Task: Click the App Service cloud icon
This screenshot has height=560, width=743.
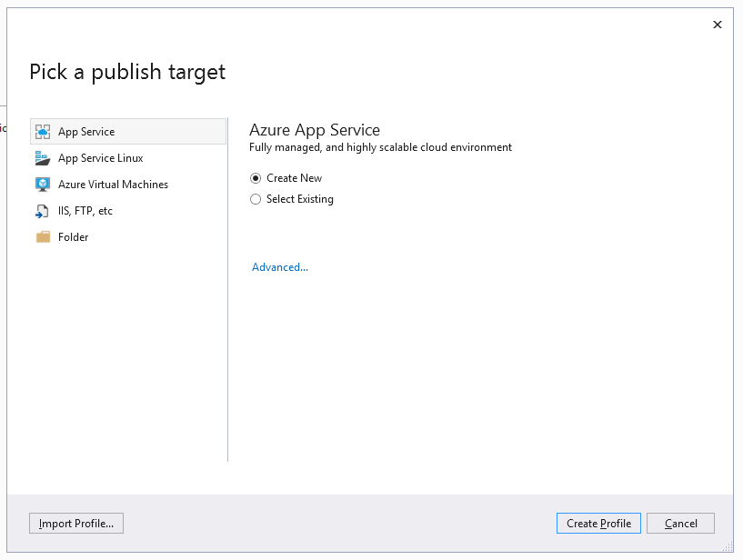Action: point(43,132)
